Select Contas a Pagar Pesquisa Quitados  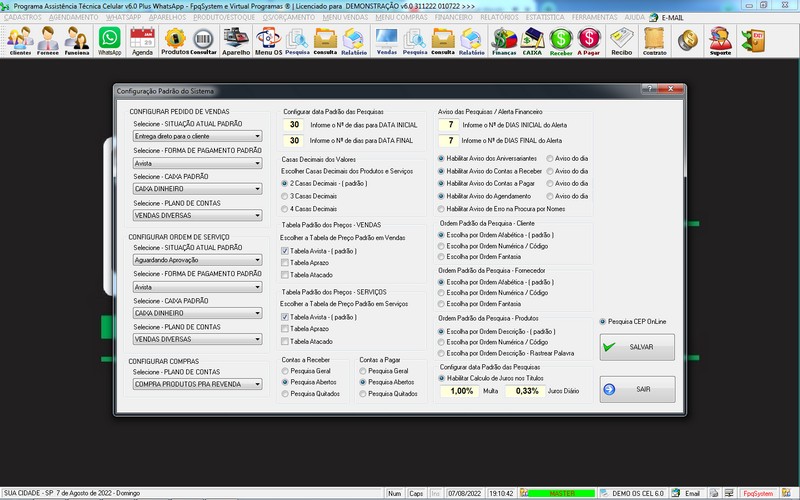click(363, 394)
